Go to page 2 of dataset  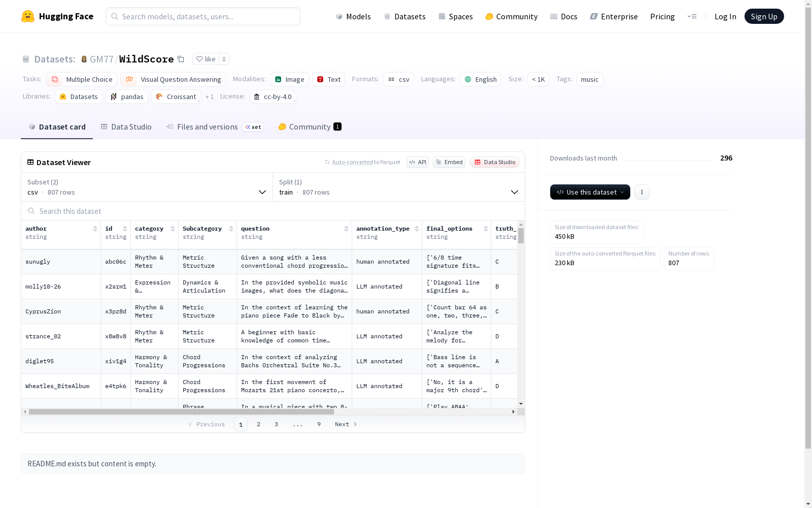click(x=258, y=424)
